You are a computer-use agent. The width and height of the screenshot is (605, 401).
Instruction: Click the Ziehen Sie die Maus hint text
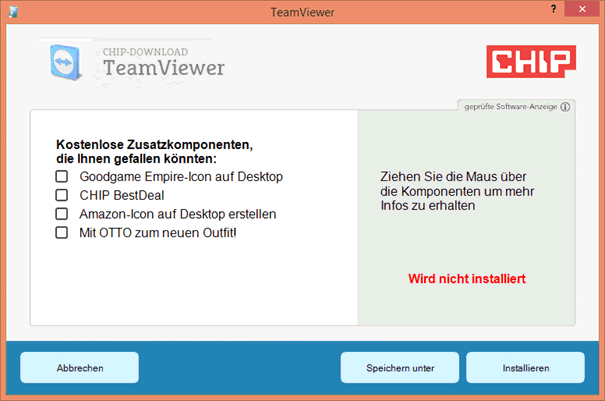(457, 191)
